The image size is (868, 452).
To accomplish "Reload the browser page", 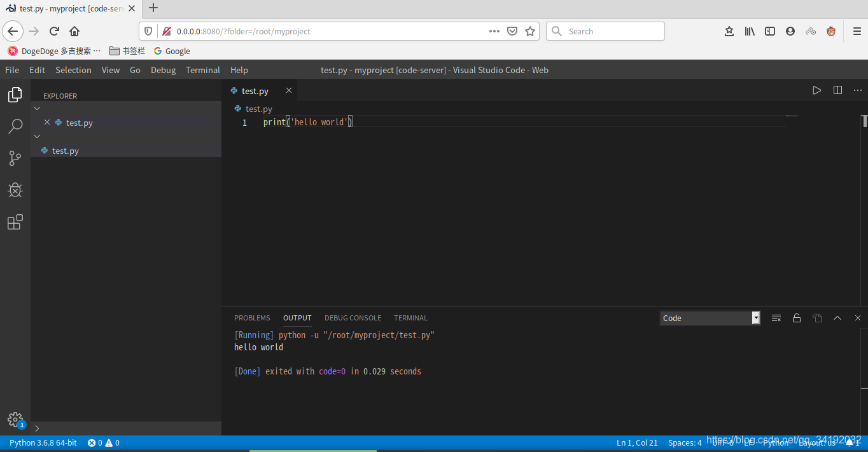I will pos(54,31).
